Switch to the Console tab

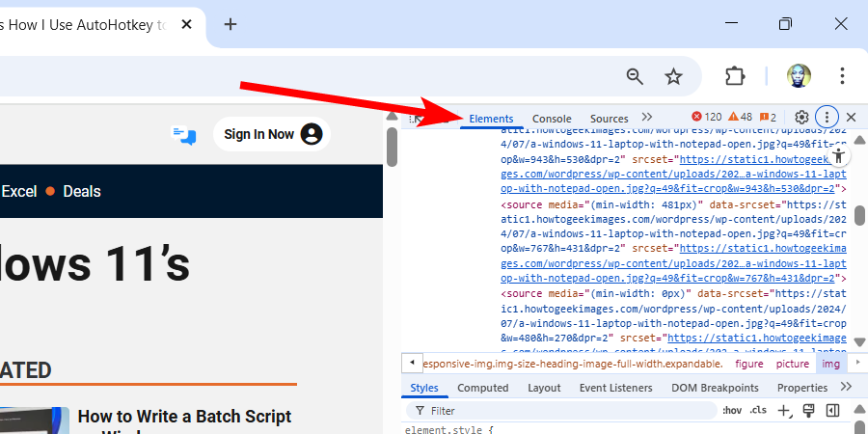[x=552, y=119]
